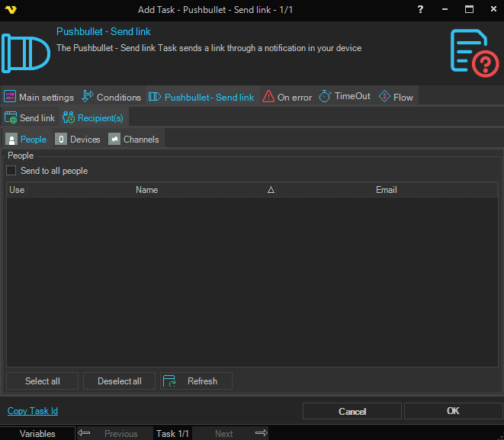Select the Channels recipients tab

(x=134, y=140)
